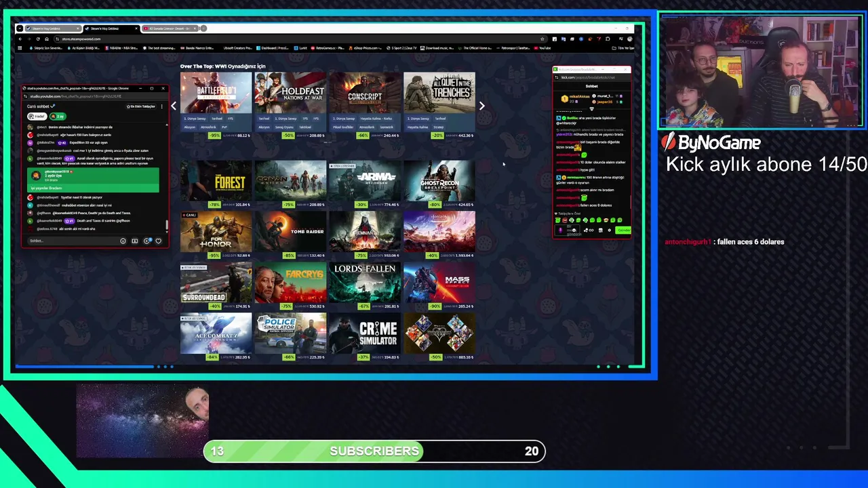
Task: Open the YouTube bookmark
Action: coord(542,48)
